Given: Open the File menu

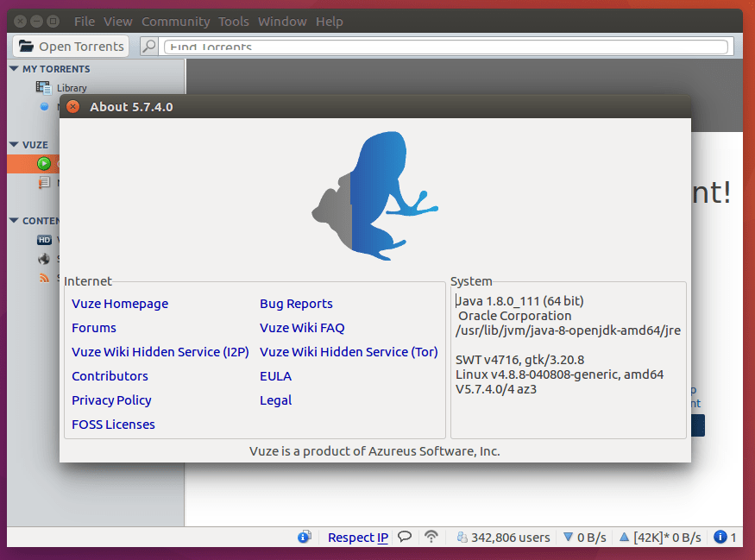Looking at the screenshot, I should click(85, 22).
